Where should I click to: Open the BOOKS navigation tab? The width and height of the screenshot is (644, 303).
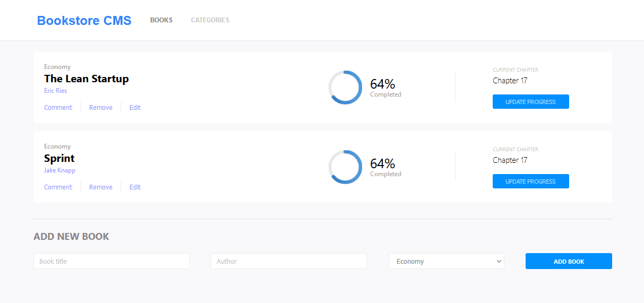(x=161, y=20)
